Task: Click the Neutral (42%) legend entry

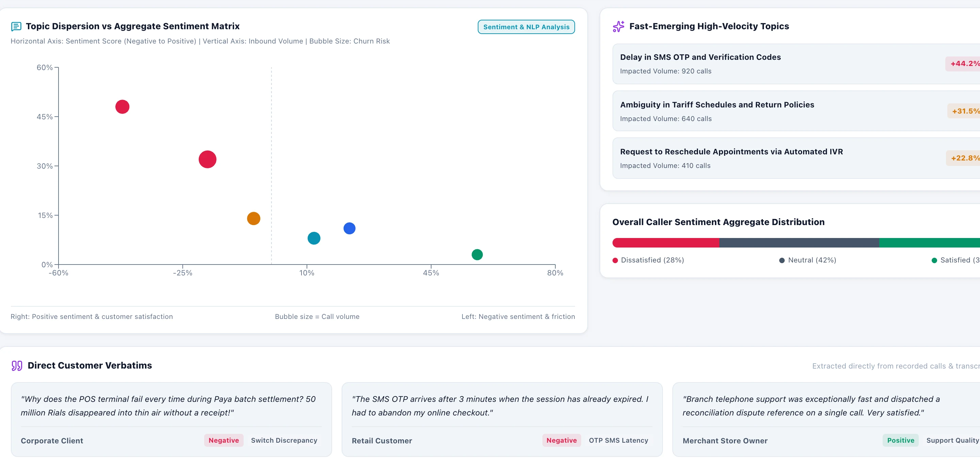Action: coord(808,260)
